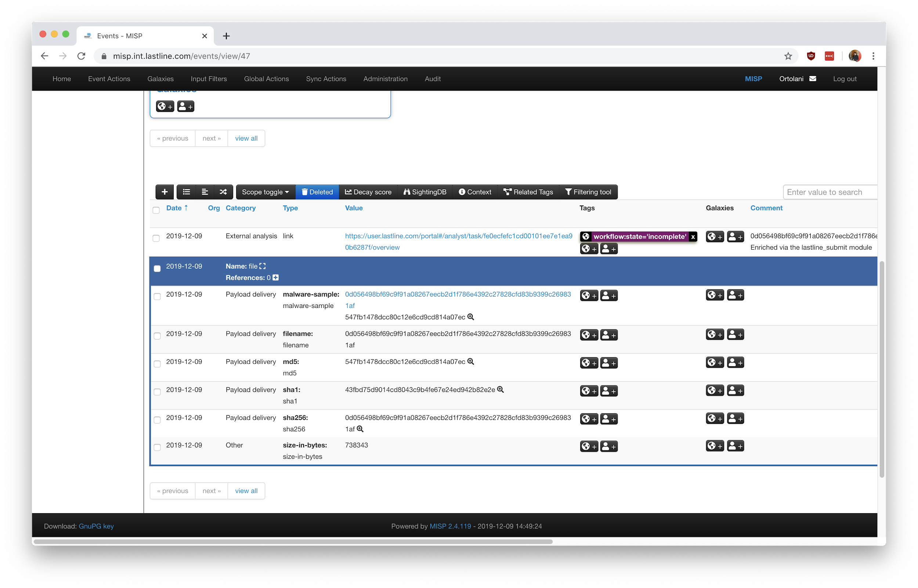The image size is (918, 588).
Task: Click the expand icon next to Name: file
Action: [263, 266]
